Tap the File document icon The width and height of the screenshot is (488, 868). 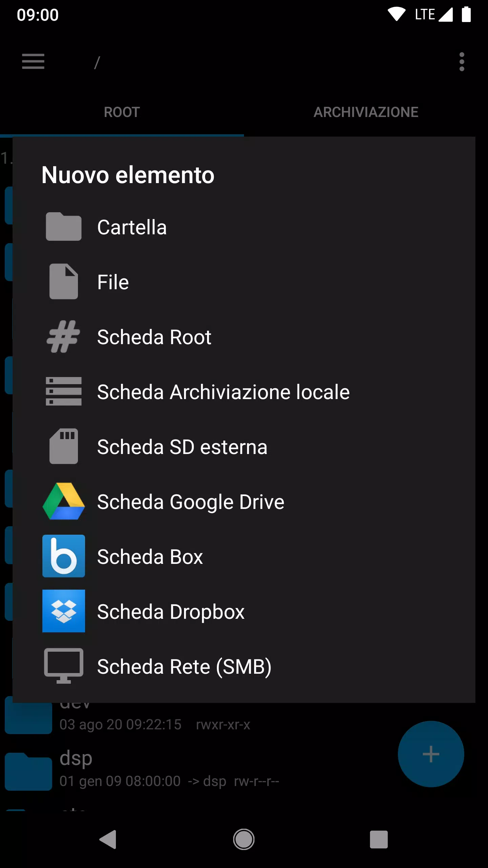pos(64,281)
